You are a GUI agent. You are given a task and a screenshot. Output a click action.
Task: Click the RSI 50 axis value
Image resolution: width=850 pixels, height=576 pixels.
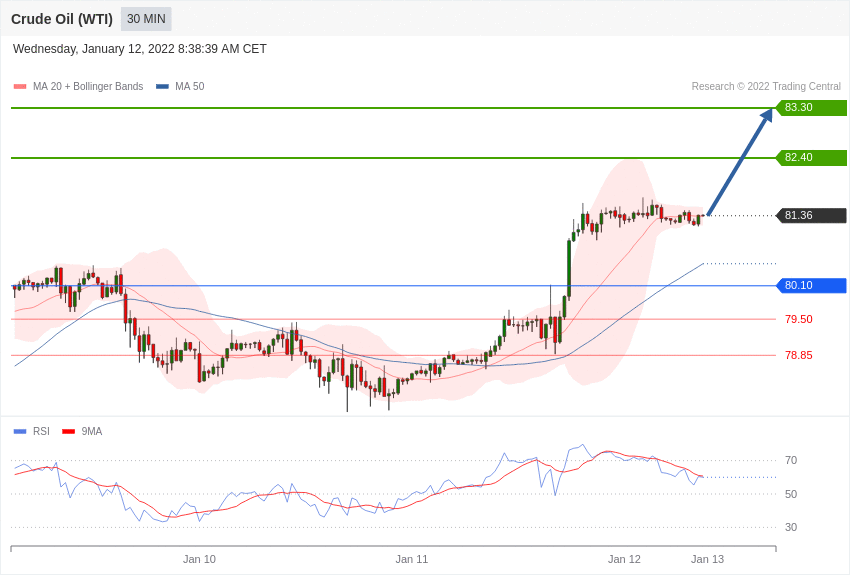pos(791,494)
